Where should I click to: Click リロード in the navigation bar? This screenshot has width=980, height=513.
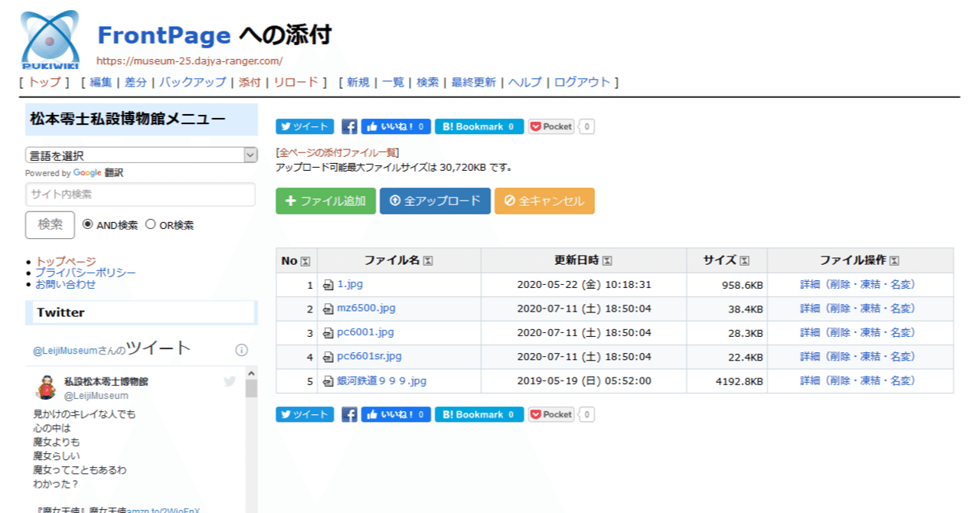point(296,82)
